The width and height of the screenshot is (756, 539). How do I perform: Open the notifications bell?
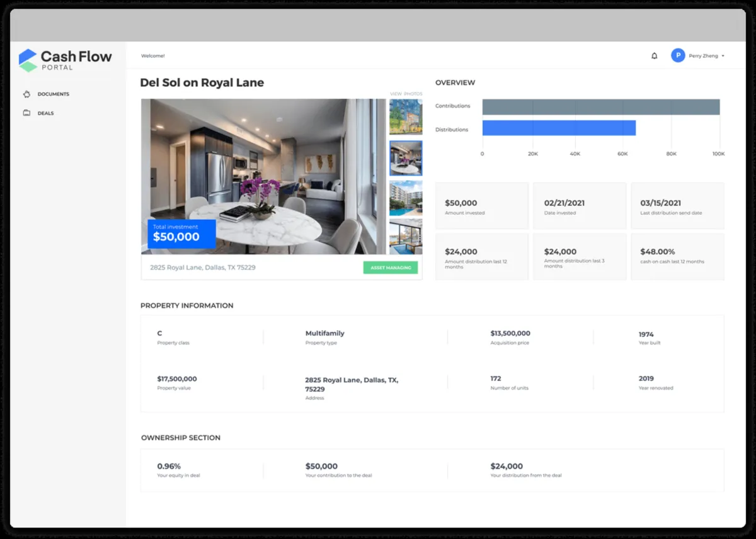click(654, 56)
